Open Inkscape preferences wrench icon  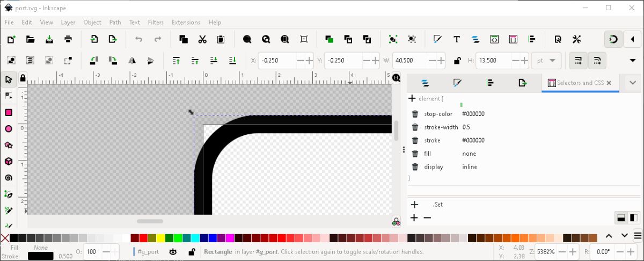coord(577,39)
